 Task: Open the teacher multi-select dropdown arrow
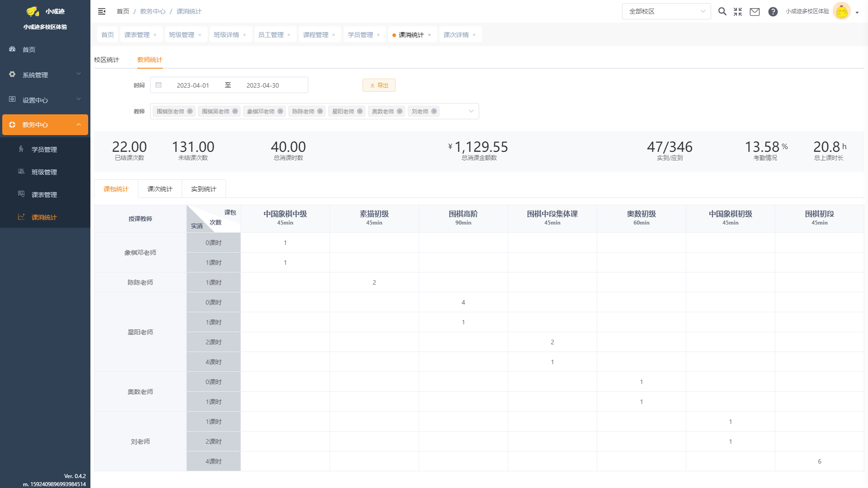pos(471,111)
